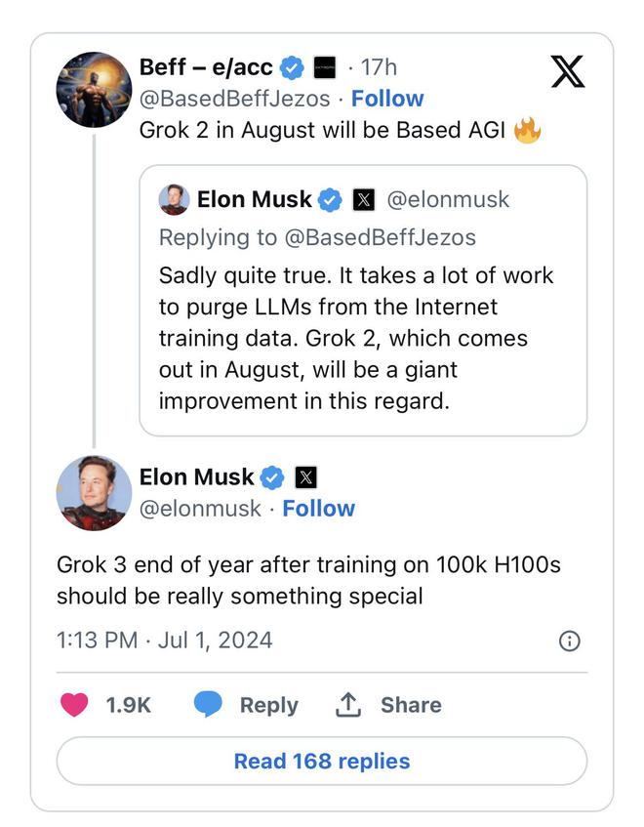Follow @BasedBeffJezos
The image size is (644, 827).
click(387, 99)
